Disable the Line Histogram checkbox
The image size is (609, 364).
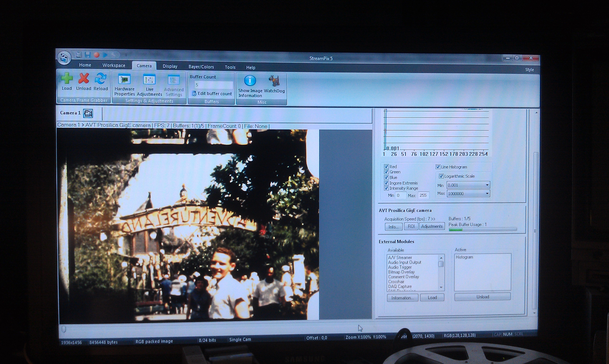pos(438,167)
